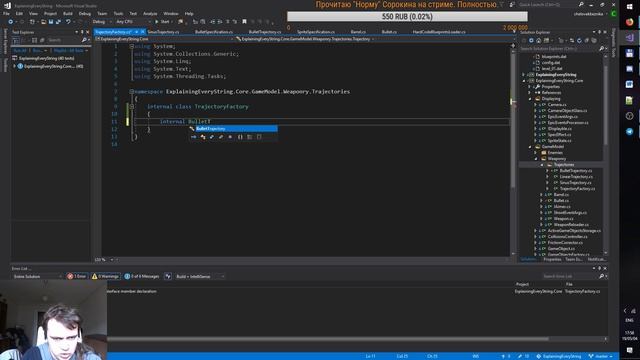Click the Bookmark toolbar icon

pyautogui.click(x=244, y=22)
